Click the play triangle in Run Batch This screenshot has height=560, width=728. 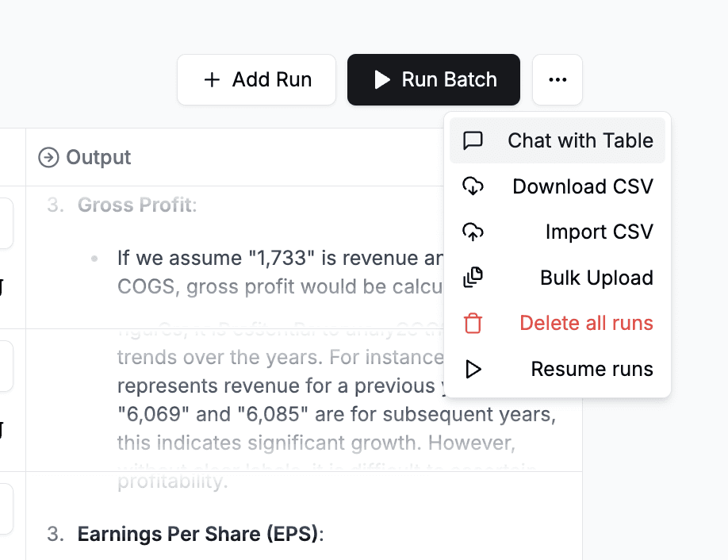coord(382,79)
